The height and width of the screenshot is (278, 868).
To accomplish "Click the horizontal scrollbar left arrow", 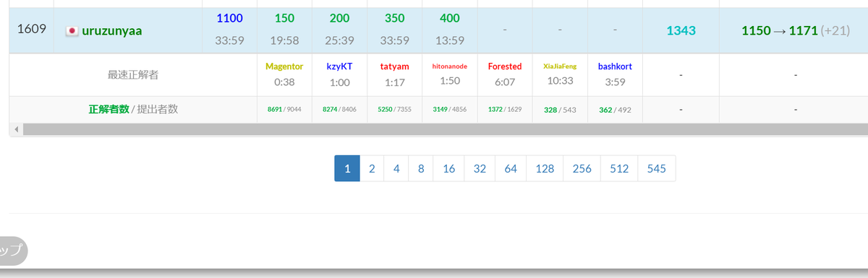I will coord(16,129).
